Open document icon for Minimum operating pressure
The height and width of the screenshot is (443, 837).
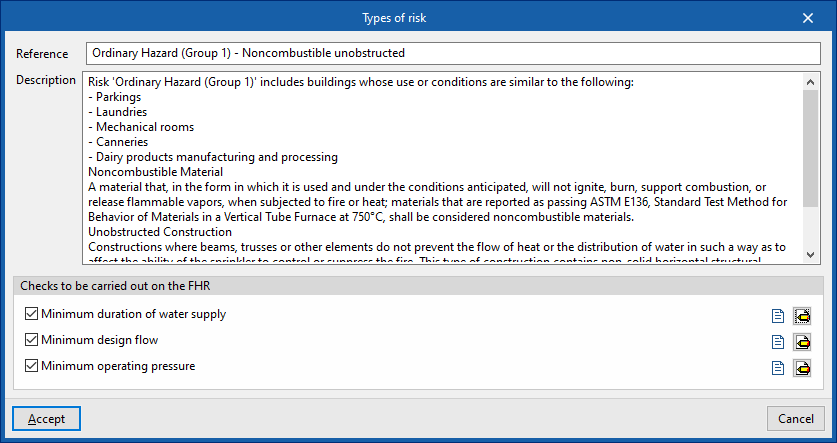pyautogui.click(x=778, y=368)
